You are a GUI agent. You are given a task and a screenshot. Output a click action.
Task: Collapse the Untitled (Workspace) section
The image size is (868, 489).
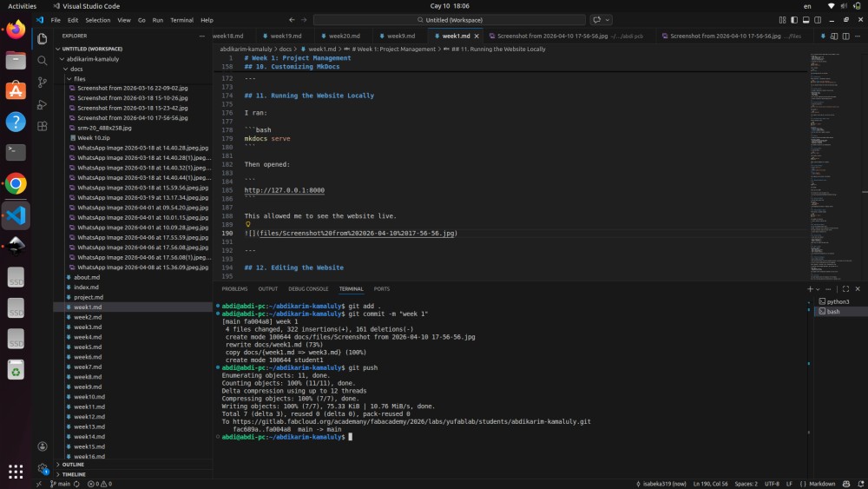[x=132, y=49]
